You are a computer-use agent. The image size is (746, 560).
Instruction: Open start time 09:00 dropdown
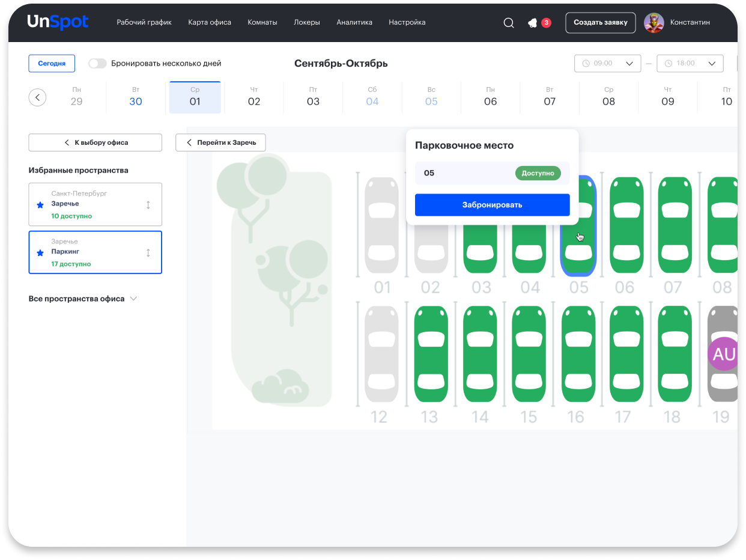[x=607, y=63]
